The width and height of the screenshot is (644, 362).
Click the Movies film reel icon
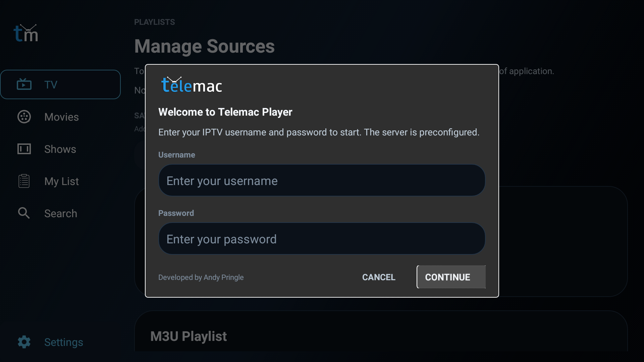24,117
